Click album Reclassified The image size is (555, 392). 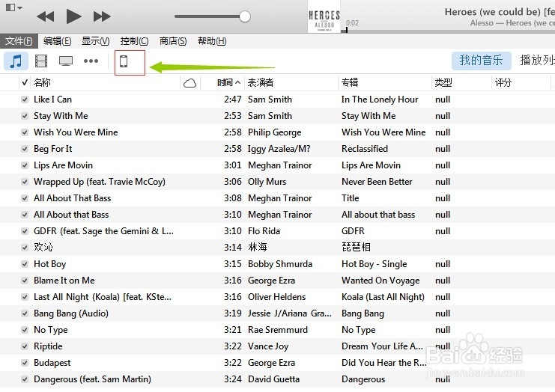tap(365, 149)
